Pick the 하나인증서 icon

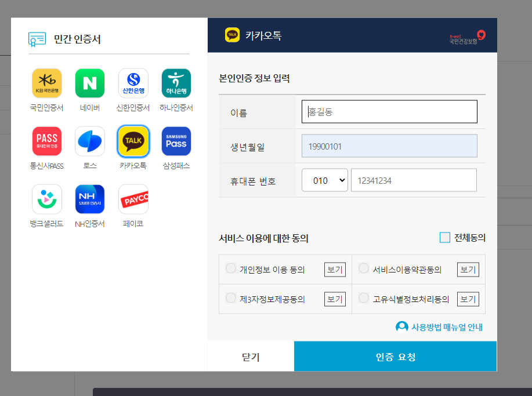pyautogui.click(x=176, y=83)
